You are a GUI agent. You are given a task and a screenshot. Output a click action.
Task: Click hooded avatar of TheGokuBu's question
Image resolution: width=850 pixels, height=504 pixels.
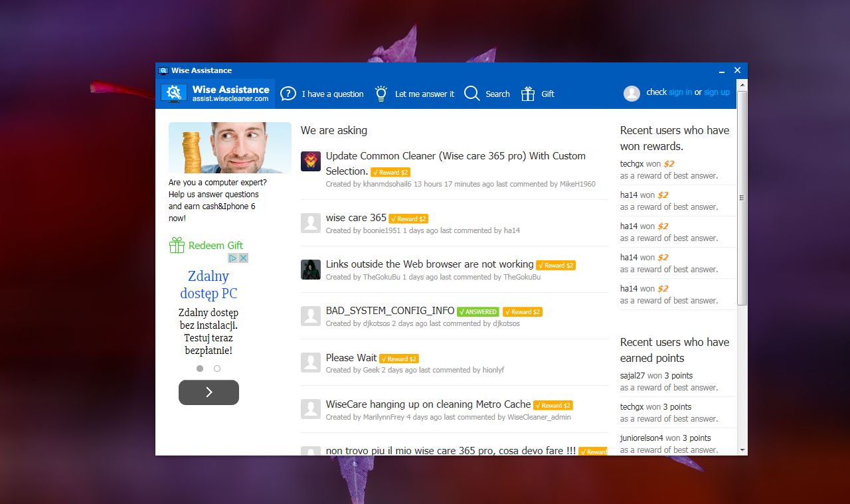(311, 270)
